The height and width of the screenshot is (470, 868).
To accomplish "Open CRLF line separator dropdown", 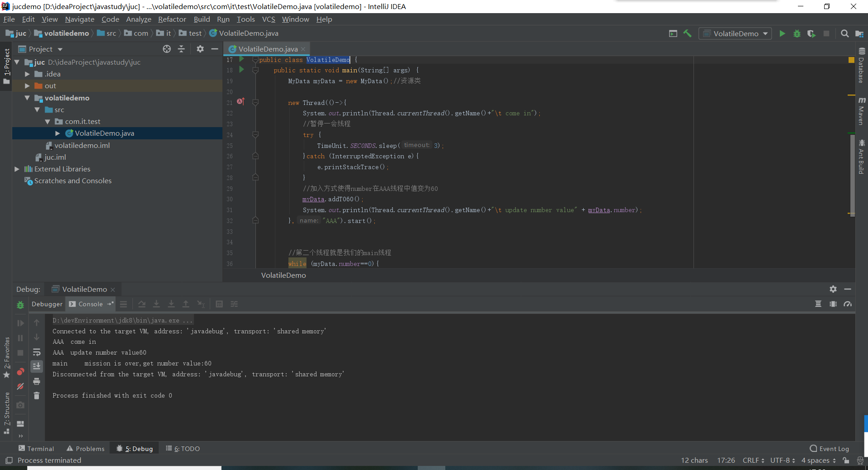I will click(753, 461).
